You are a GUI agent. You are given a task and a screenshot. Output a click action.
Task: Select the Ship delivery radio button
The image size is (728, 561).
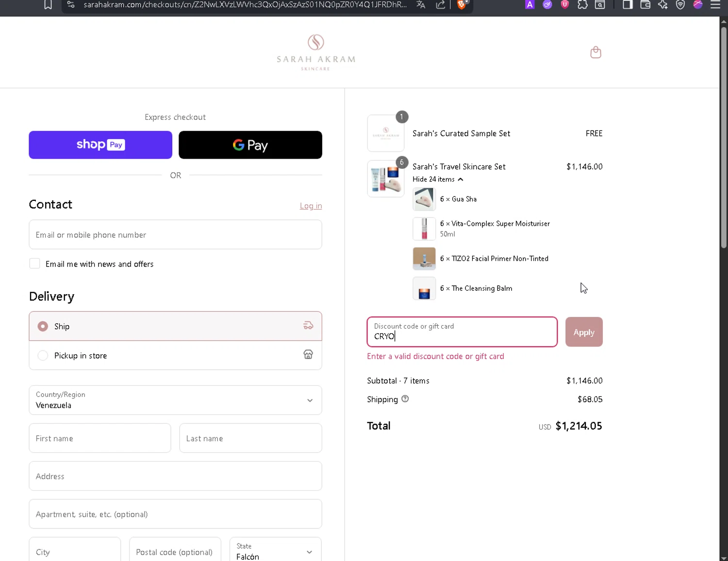tap(43, 326)
